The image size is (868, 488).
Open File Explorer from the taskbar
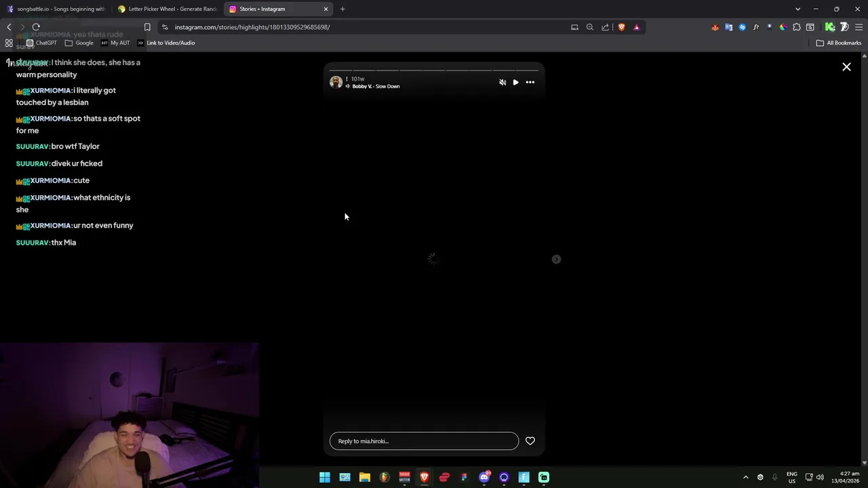click(x=365, y=477)
